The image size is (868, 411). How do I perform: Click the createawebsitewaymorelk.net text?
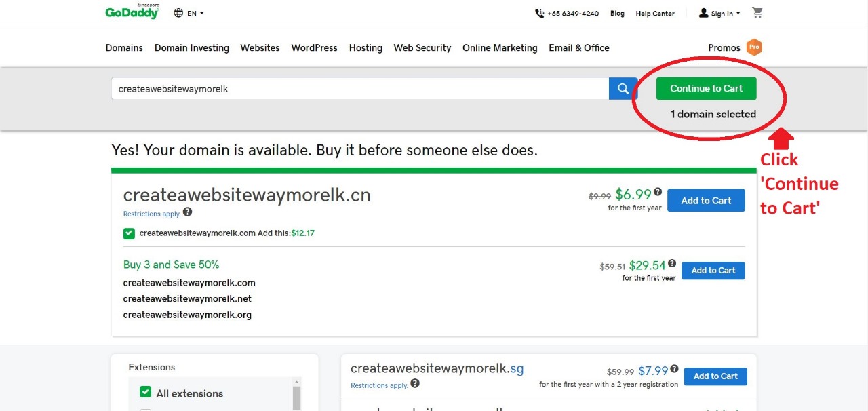click(x=187, y=299)
